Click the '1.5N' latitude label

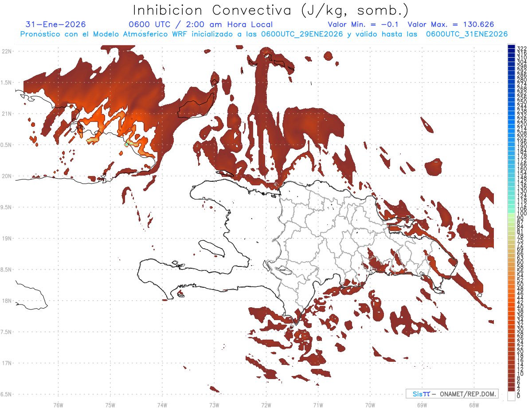[7, 82]
